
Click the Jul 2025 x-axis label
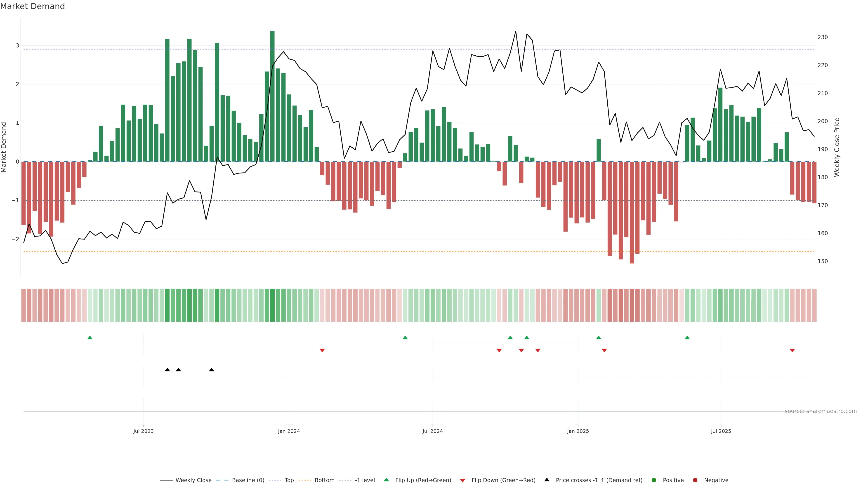(721, 431)
